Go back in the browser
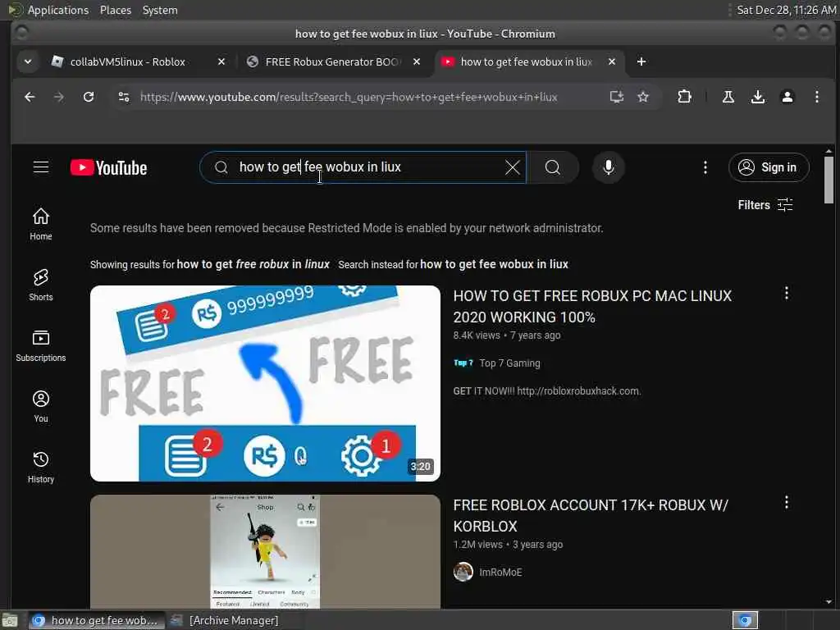 [30, 97]
